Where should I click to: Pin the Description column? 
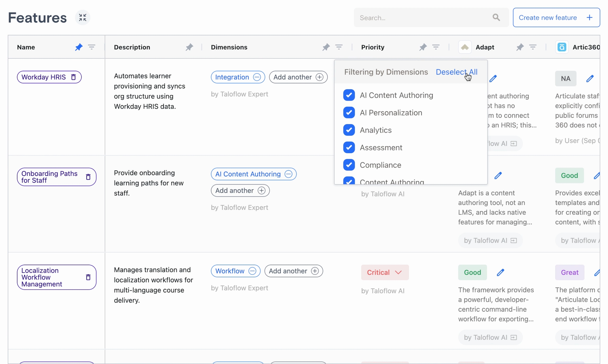coord(189,47)
